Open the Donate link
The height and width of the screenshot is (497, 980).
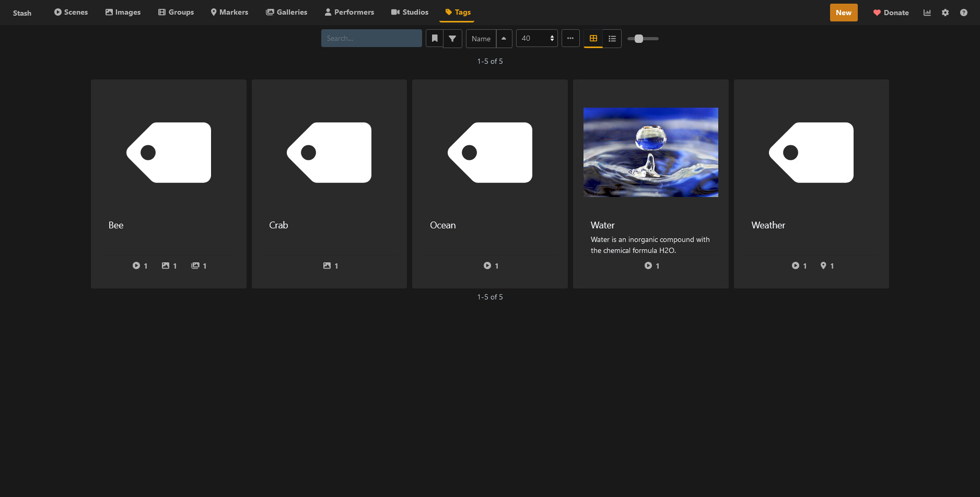point(891,13)
